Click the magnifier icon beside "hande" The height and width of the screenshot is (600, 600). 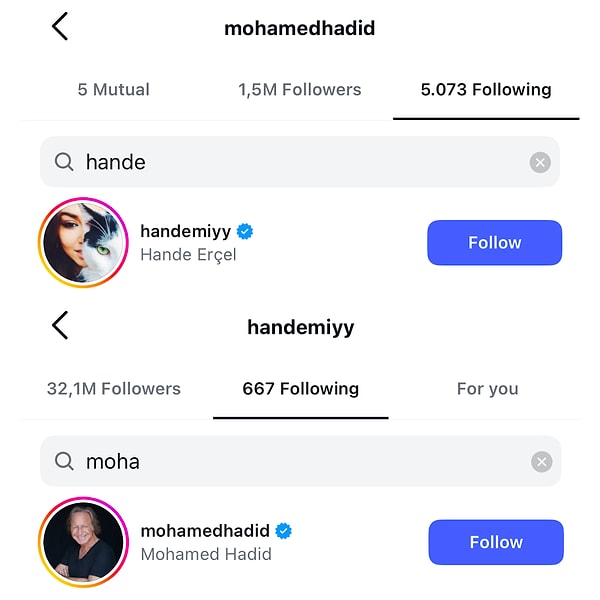[x=64, y=162]
